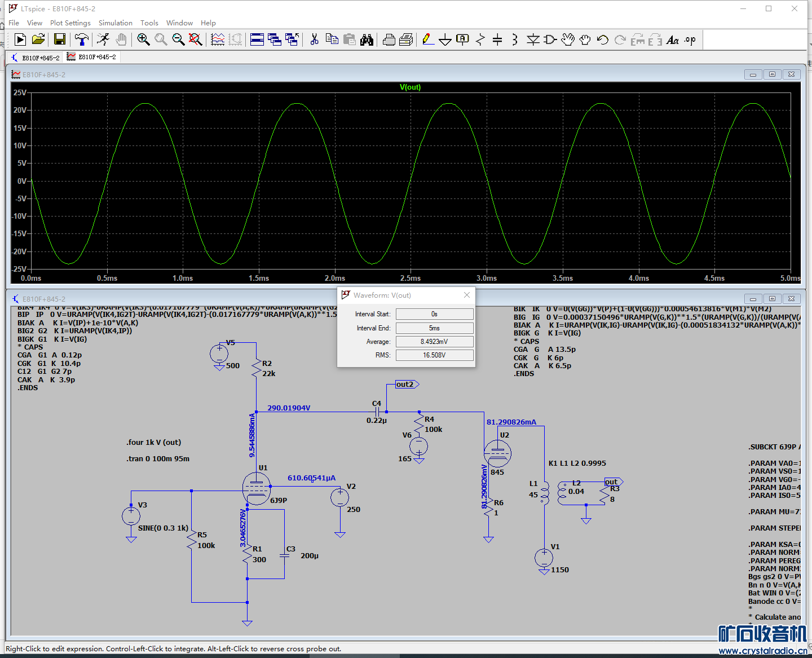Select the Place Ground symbol tool
This screenshot has width=812, height=658.
(x=445, y=39)
